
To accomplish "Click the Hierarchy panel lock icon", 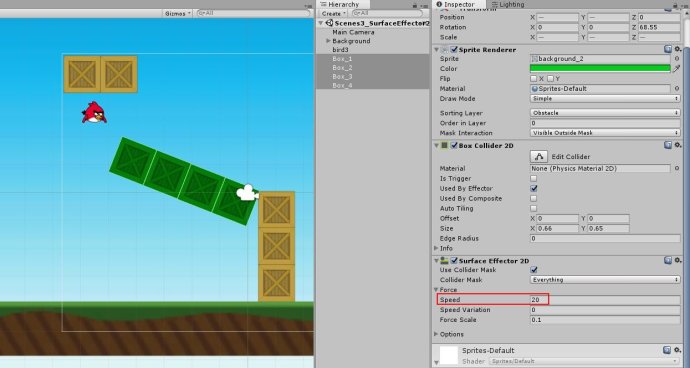I will point(415,5).
